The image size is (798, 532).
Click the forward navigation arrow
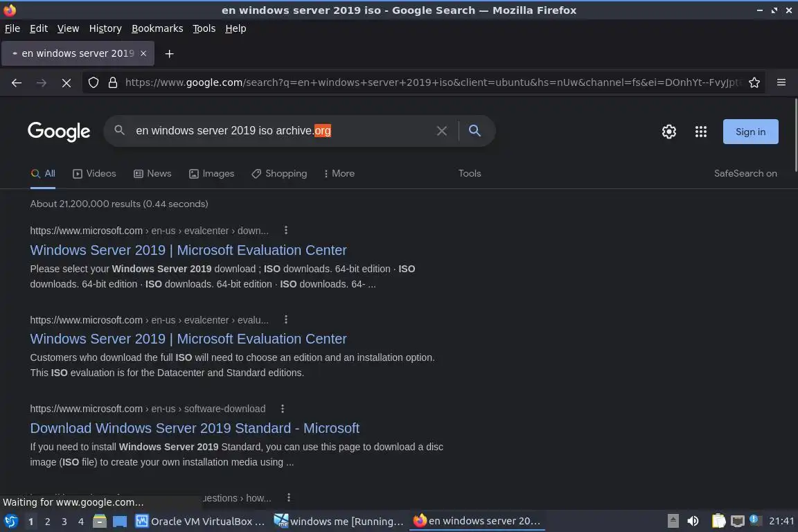point(42,82)
